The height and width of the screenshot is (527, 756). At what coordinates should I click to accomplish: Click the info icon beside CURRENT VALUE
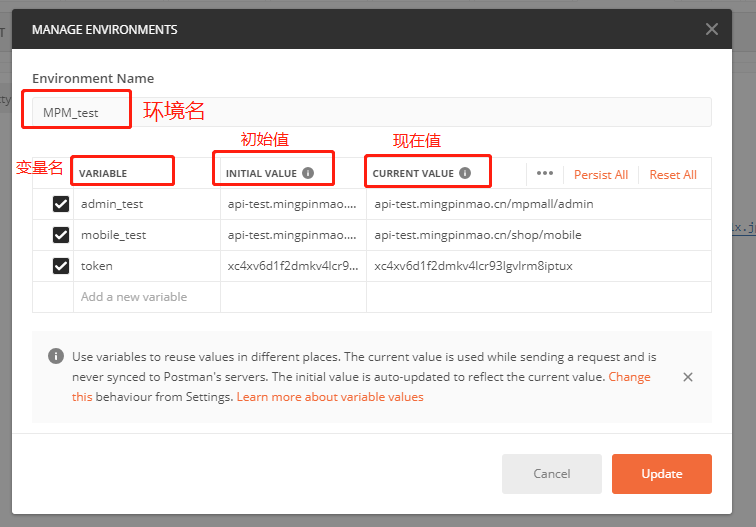coord(465,173)
